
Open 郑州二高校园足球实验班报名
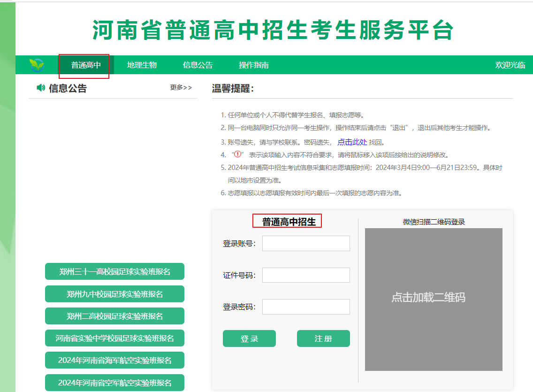coord(114,316)
